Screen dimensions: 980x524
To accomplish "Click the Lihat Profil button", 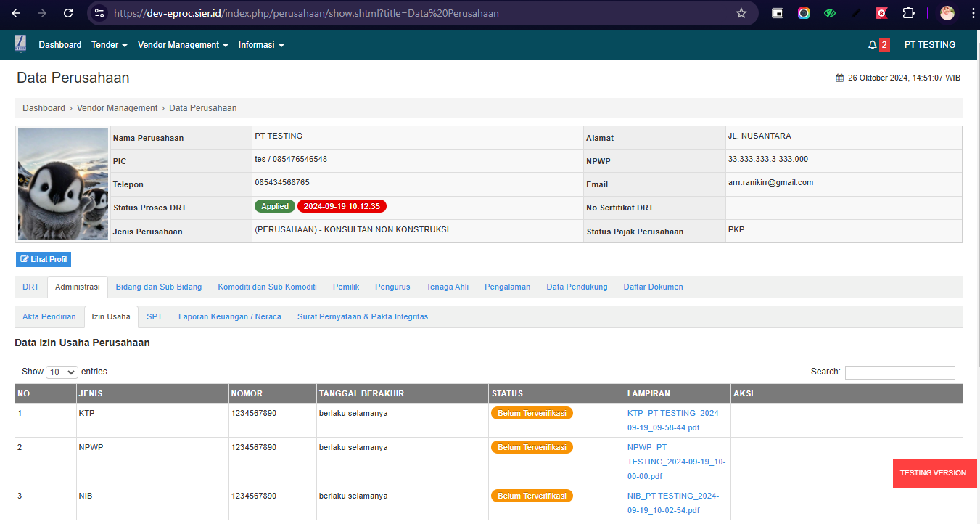I will [44, 259].
